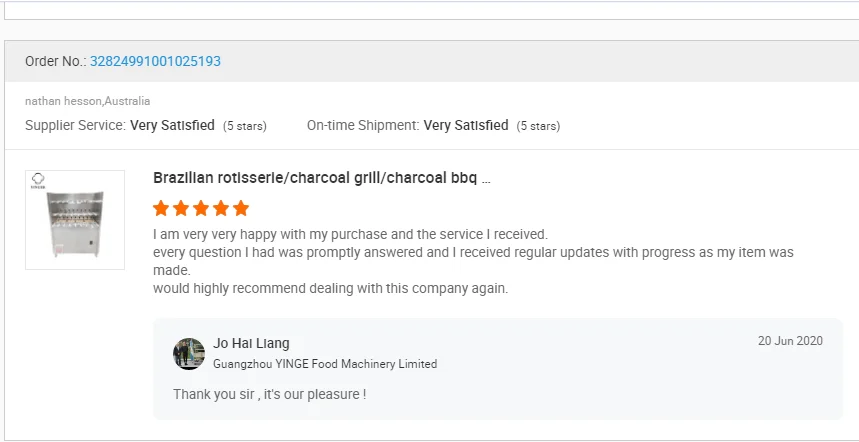Click the Supplier Service Very Satisfied rating
This screenshot has height=442, width=859.
[x=172, y=126]
